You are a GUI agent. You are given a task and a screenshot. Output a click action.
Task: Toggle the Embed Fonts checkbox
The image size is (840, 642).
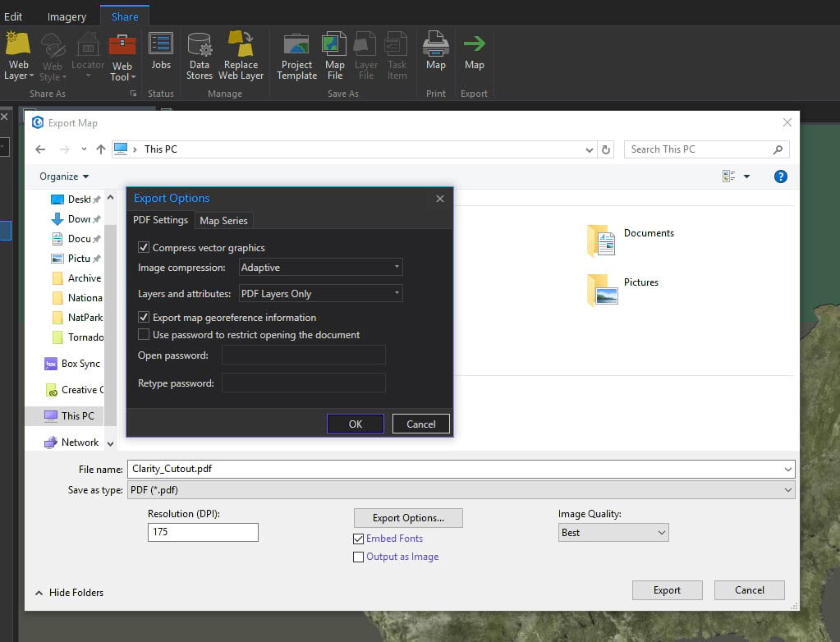(x=358, y=539)
